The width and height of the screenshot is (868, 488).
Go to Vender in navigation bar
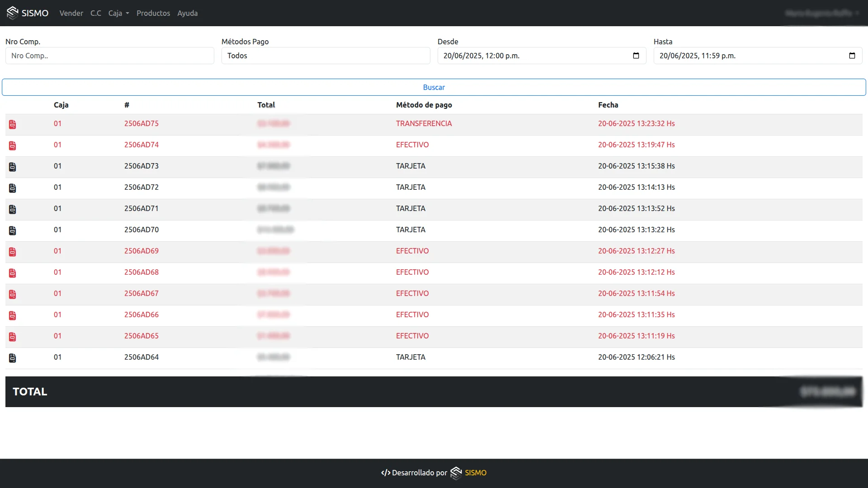[71, 13]
